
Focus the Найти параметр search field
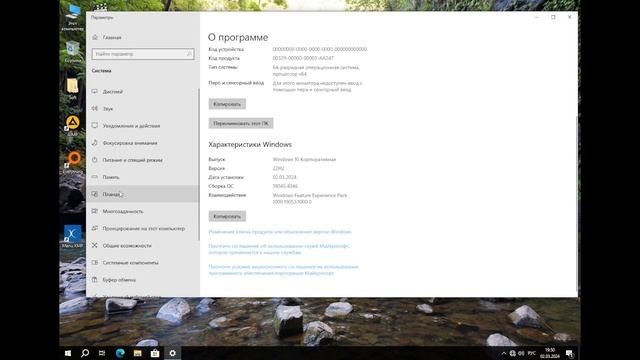[x=143, y=54]
